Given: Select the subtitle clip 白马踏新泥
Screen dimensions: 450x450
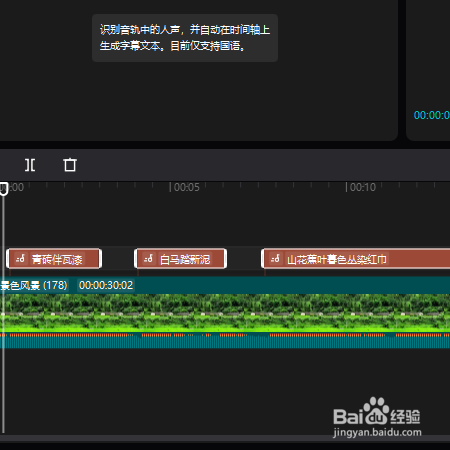Looking at the screenshot, I should (181, 259).
